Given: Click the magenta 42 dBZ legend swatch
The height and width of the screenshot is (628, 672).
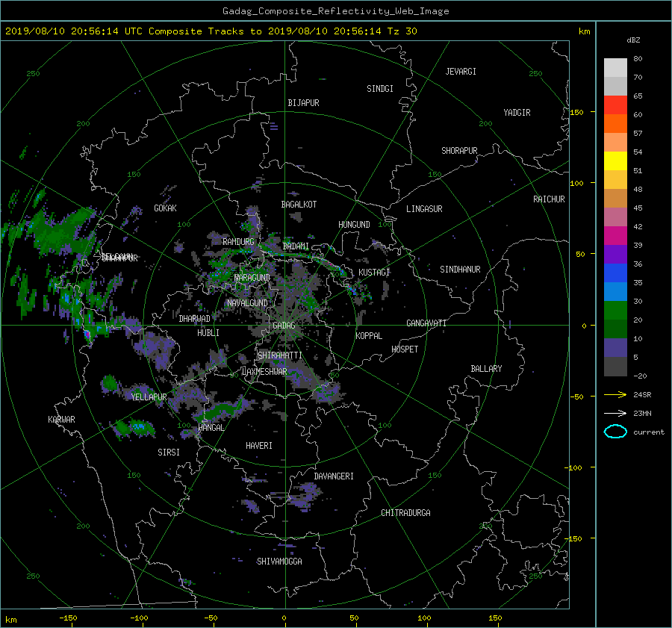Looking at the screenshot, I should [615, 236].
